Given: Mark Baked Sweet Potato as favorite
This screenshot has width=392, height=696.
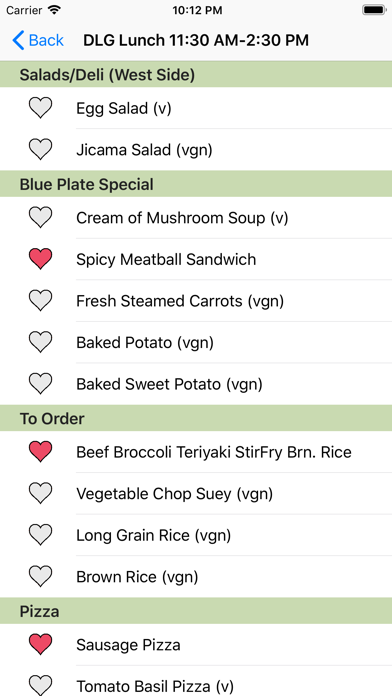Looking at the screenshot, I should [x=40, y=384].
